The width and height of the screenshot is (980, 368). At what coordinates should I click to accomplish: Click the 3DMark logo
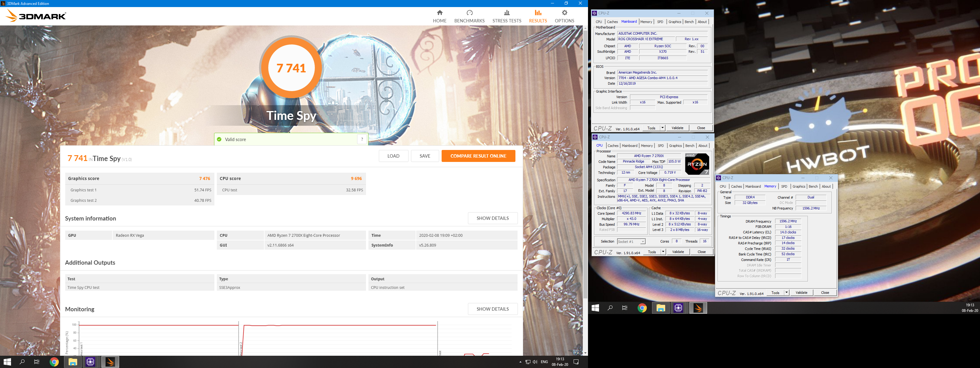click(x=36, y=16)
